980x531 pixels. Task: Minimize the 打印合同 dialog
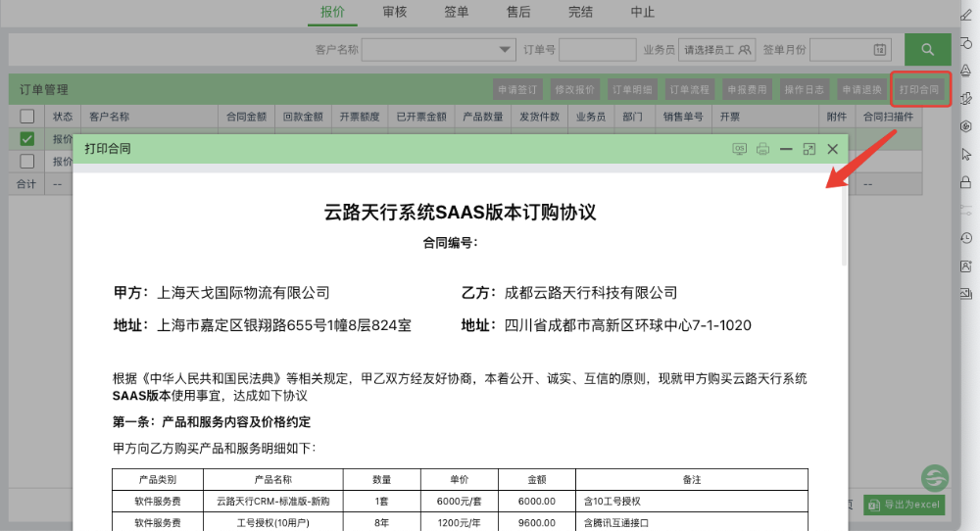(786, 149)
